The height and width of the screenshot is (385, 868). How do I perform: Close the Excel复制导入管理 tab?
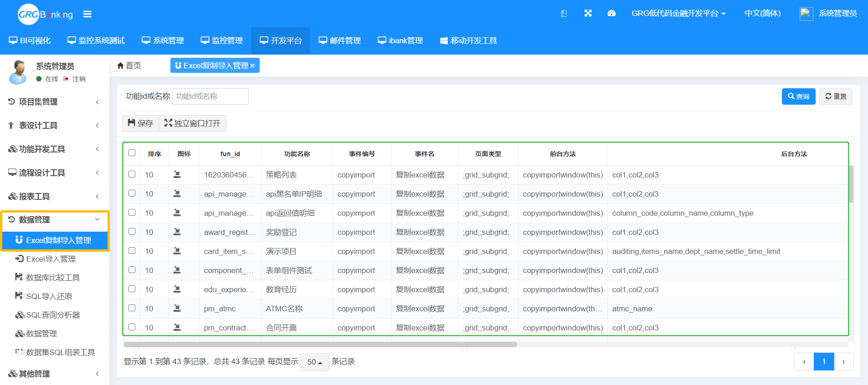[252, 66]
